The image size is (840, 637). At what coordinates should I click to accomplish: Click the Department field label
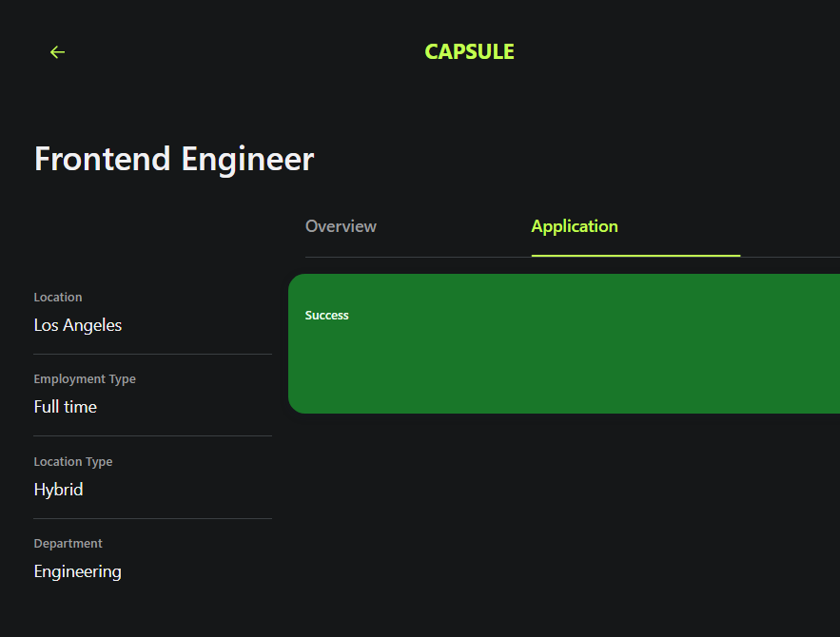68,544
